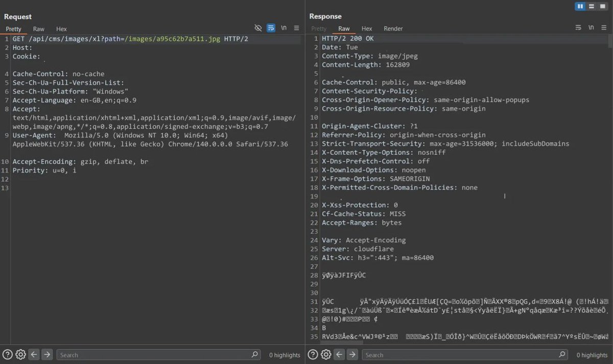Click magnifier in Request search box
Viewport: 613px width, 364px height.
coord(255,354)
